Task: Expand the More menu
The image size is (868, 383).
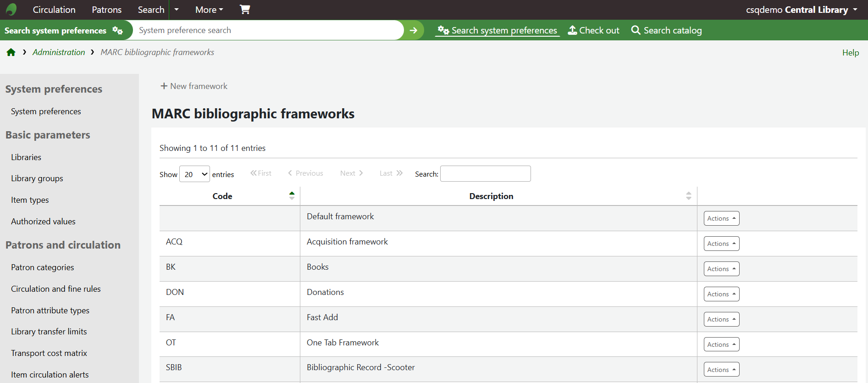Action: [x=209, y=10]
